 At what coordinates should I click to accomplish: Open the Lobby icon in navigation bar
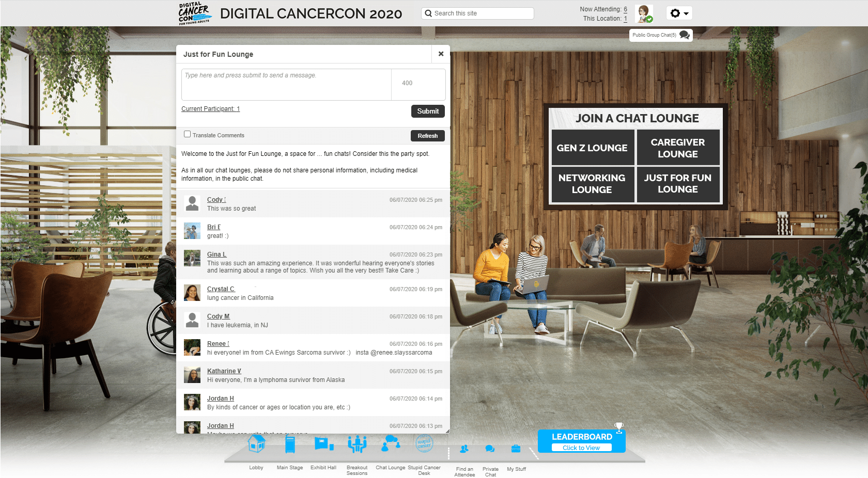point(256,443)
